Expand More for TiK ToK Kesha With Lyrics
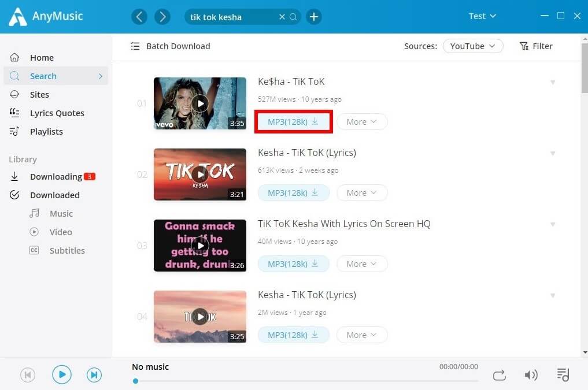The image size is (588, 390). (x=362, y=263)
